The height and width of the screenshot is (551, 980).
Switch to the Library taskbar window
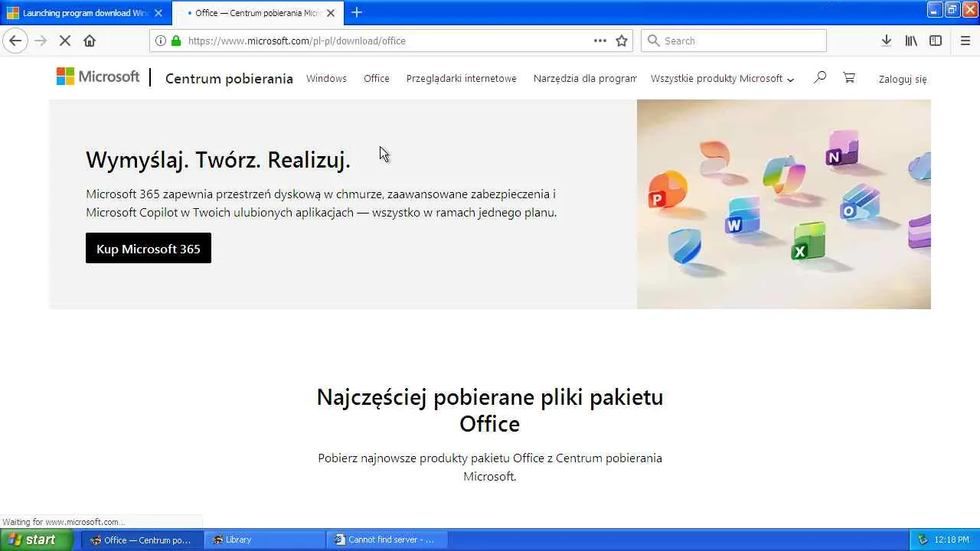click(265, 540)
